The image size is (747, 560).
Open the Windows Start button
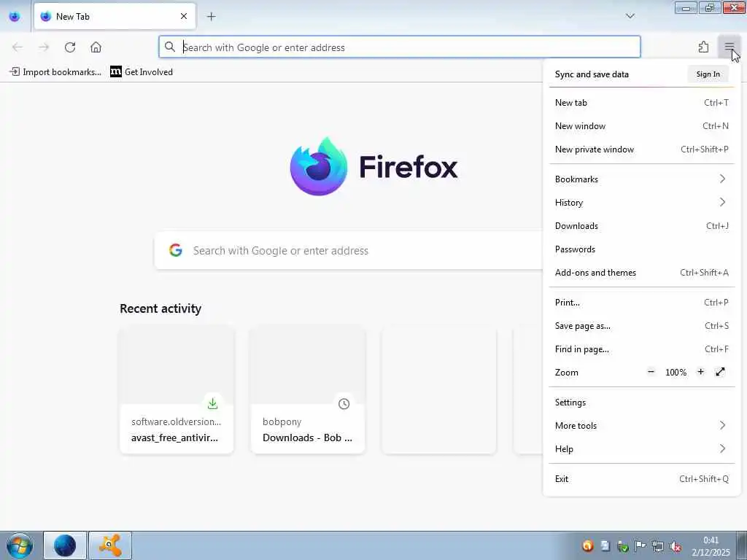point(19,545)
